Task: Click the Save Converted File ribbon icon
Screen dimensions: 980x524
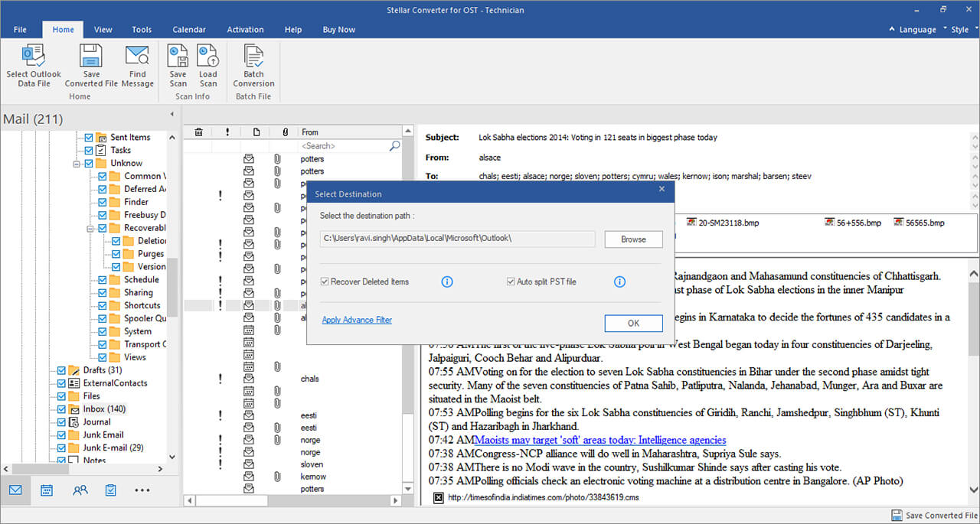Action: [x=91, y=56]
